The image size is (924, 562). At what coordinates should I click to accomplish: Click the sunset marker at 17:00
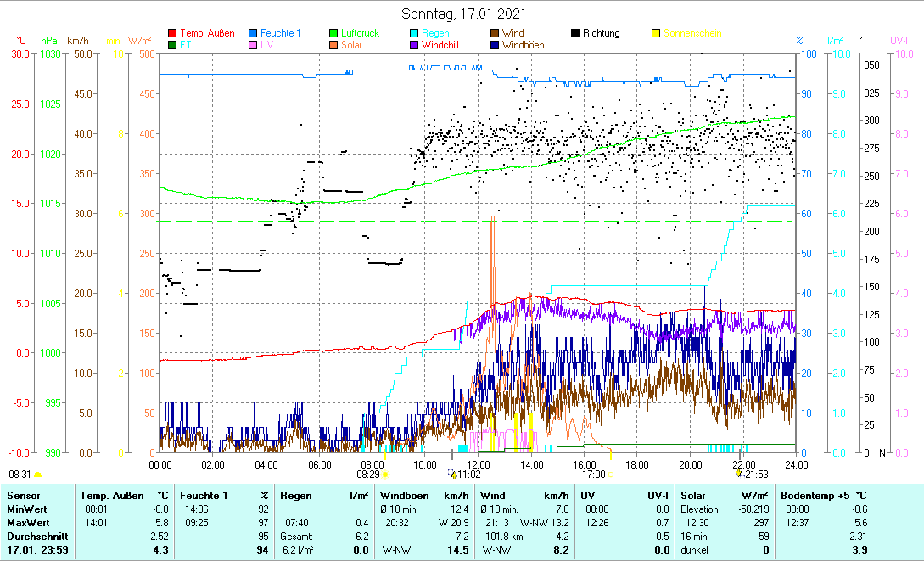[x=611, y=475]
